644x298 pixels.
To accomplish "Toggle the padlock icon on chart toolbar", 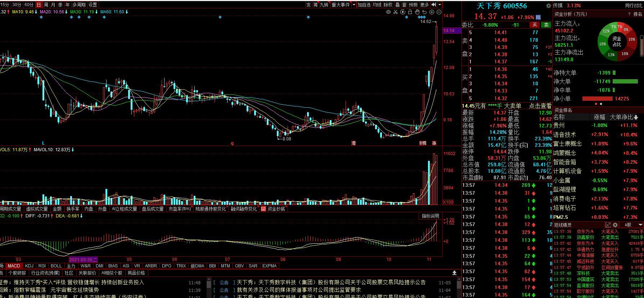I will [410, 12].
